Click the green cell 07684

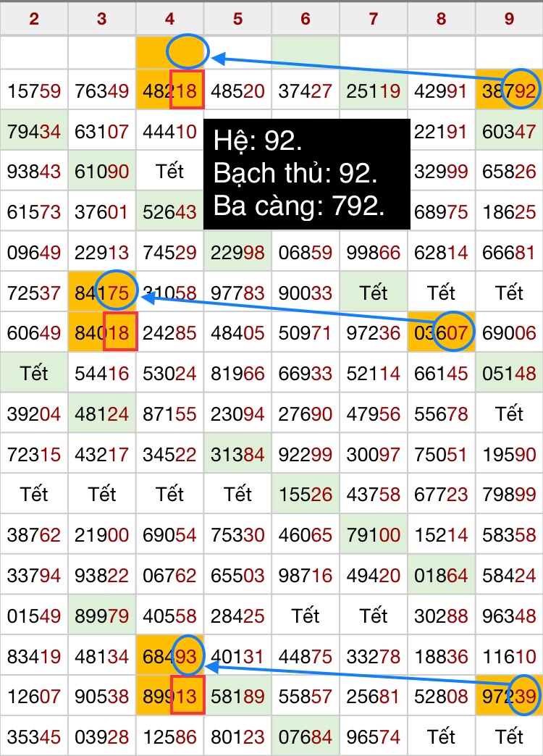click(x=306, y=736)
